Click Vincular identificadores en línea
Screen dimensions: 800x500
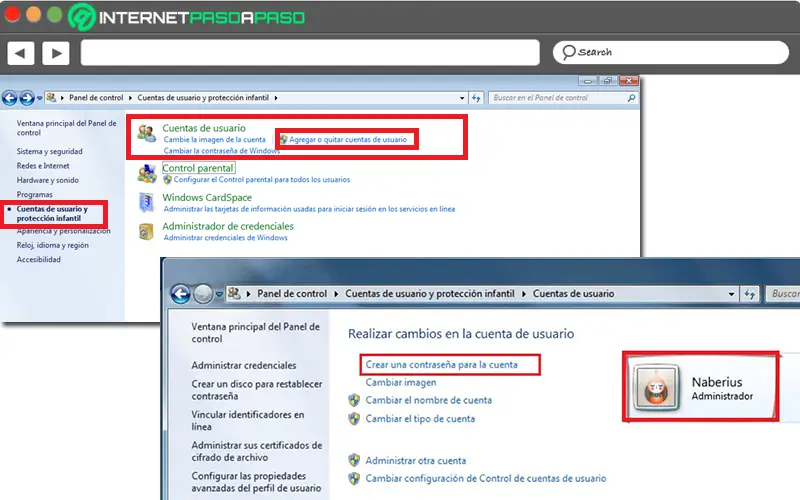[248, 420]
